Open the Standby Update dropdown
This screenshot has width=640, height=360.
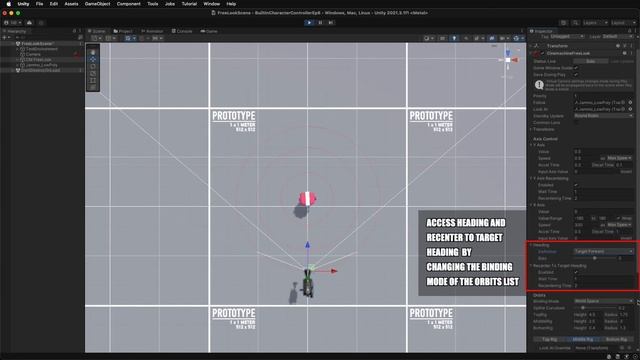coord(603,116)
